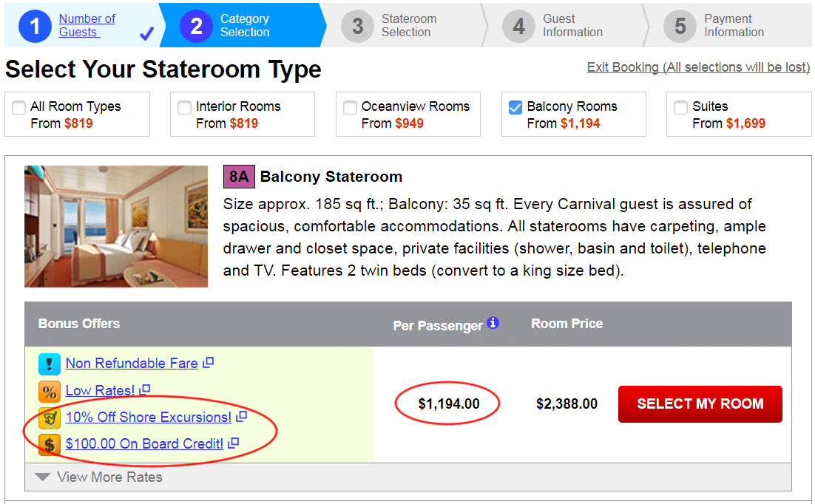815x504 pixels.
Task: Open the Per Passenger info icon
Action: (x=493, y=323)
